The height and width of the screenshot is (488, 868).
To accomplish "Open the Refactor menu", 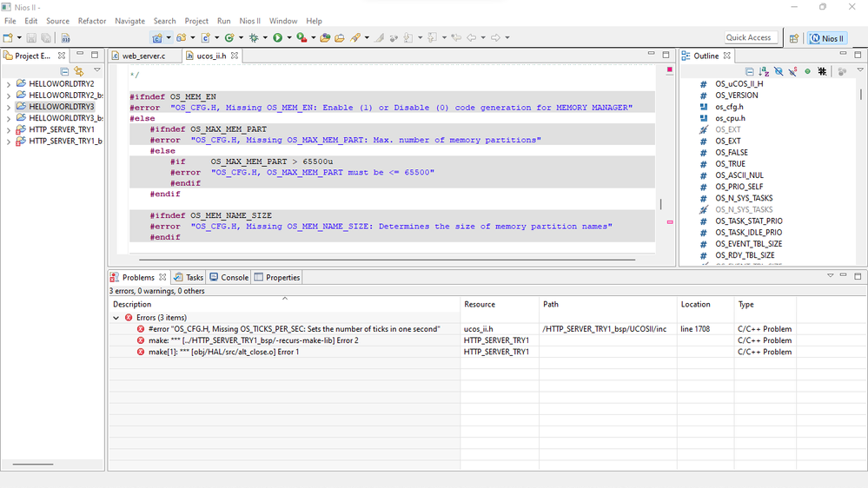I will (x=92, y=21).
